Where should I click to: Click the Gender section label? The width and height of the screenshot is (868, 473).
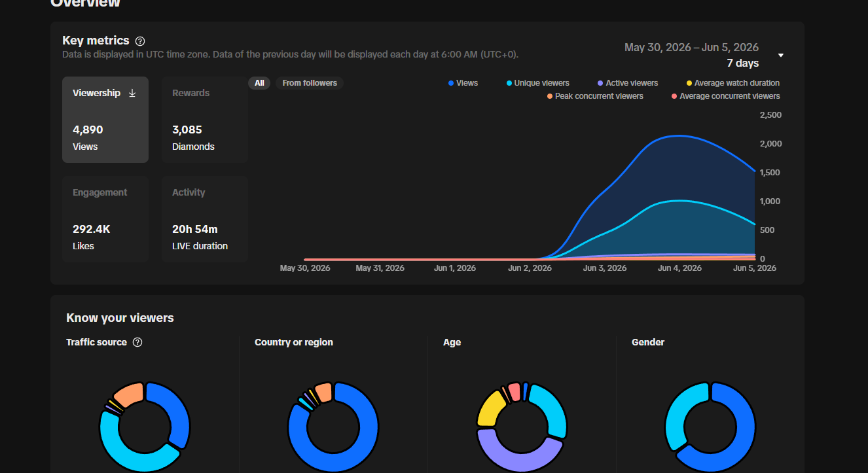[x=648, y=342]
